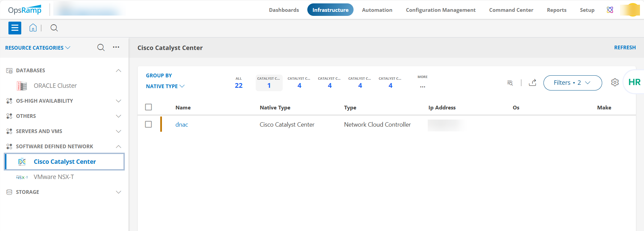This screenshot has width=644, height=231.
Task: Click the export share icon
Action: 532,83
